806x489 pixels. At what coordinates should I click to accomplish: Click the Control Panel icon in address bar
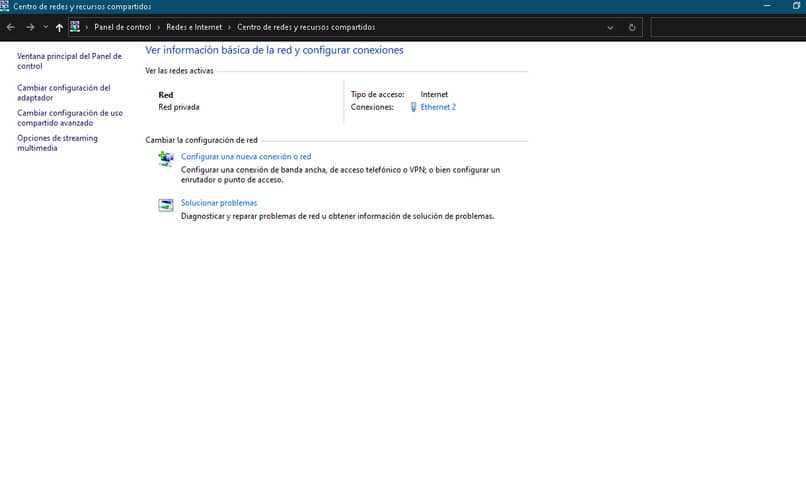coord(75,27)
